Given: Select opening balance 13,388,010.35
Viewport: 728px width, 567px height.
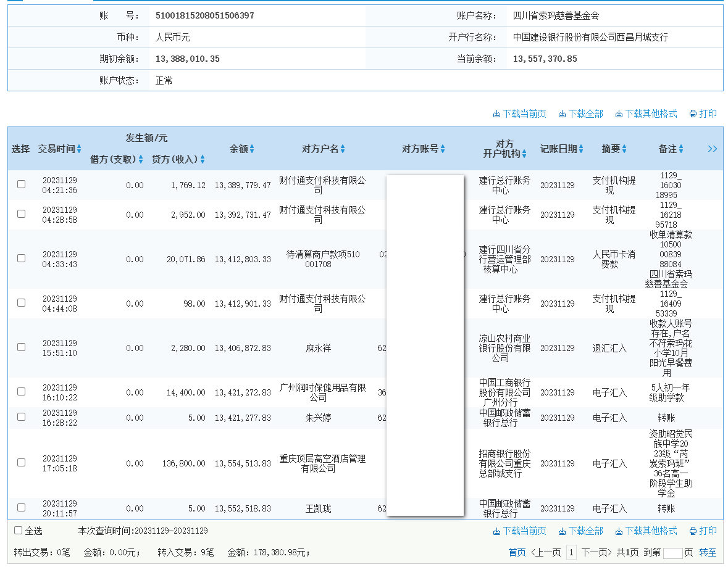Looking at the screenshot, I should 188,59.
